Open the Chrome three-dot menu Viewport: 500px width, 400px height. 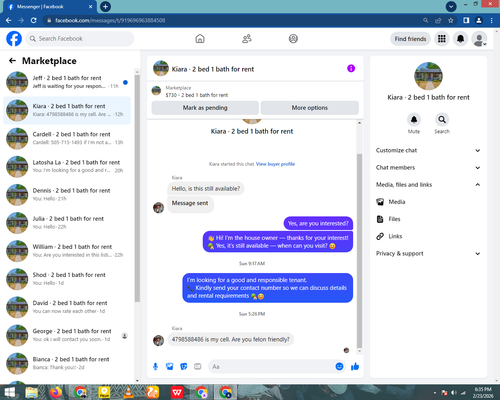(492, 20)
